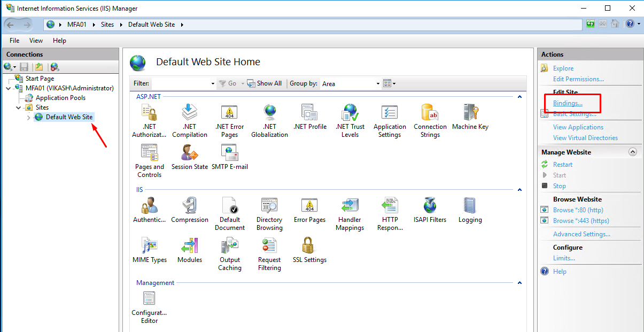The width and height of the screenshot is (644, 332).
Task: Click View Virtual Directories link
Action: tap(585, 138)
